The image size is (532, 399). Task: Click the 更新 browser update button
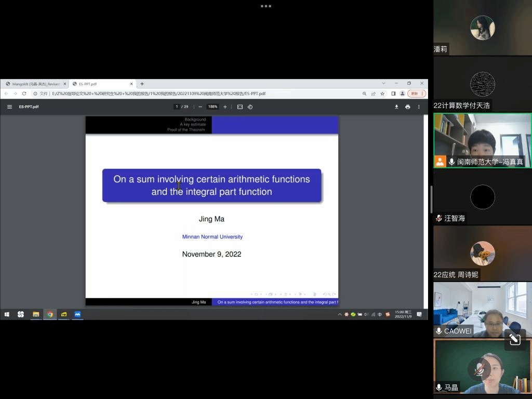pyautogui.click(x=416, y=94)
